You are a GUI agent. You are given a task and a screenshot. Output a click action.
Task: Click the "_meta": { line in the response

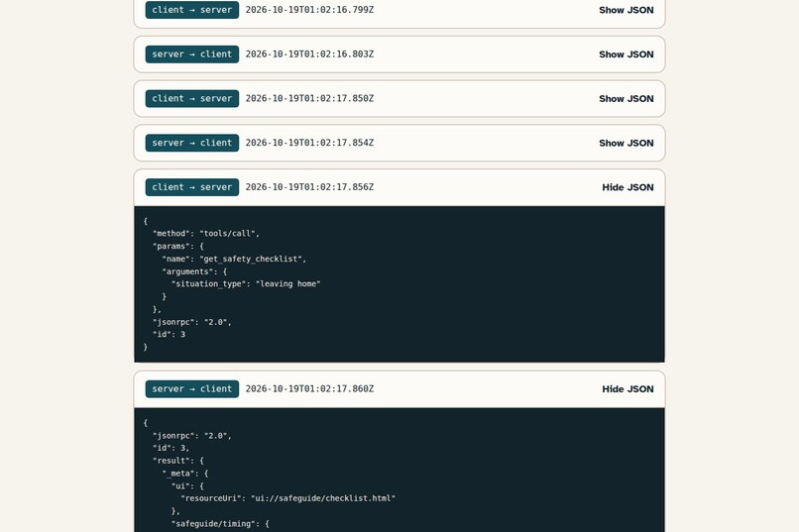[185, 473]
